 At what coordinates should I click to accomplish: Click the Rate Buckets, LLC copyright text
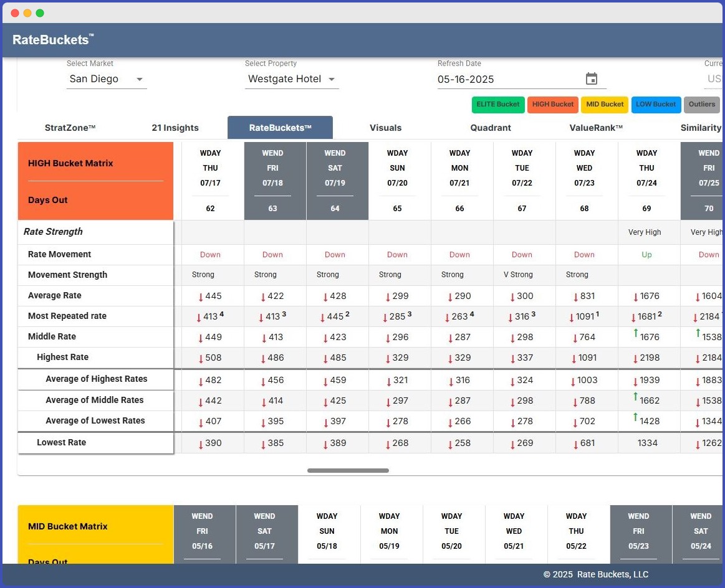coord(595,574)
